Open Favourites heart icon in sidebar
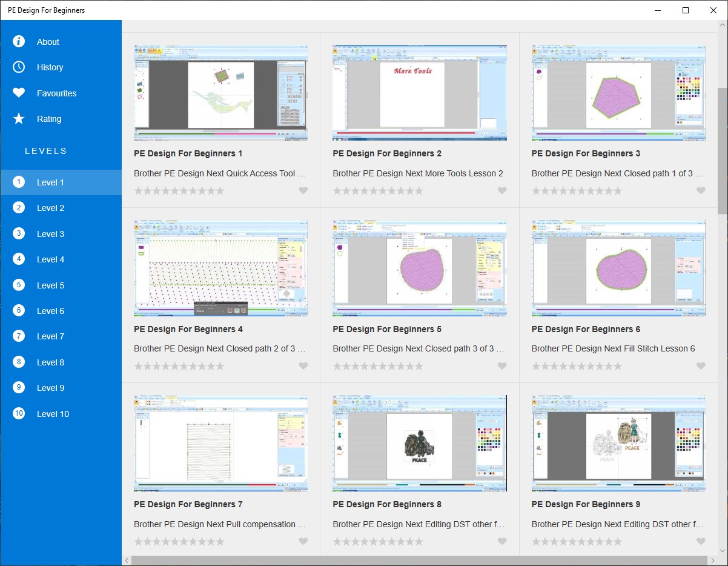This screenshot has height=566, width=728. (x=19, y=93)
